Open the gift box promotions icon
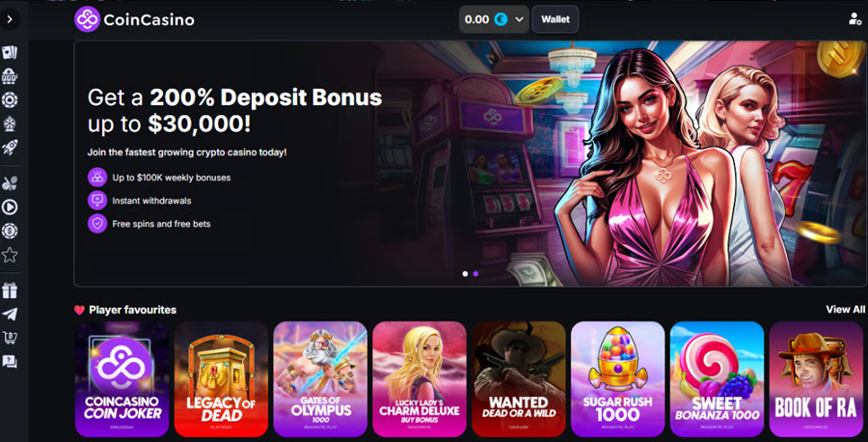The width and height of the screenshot is (868, 442). (x=10, y=290)
